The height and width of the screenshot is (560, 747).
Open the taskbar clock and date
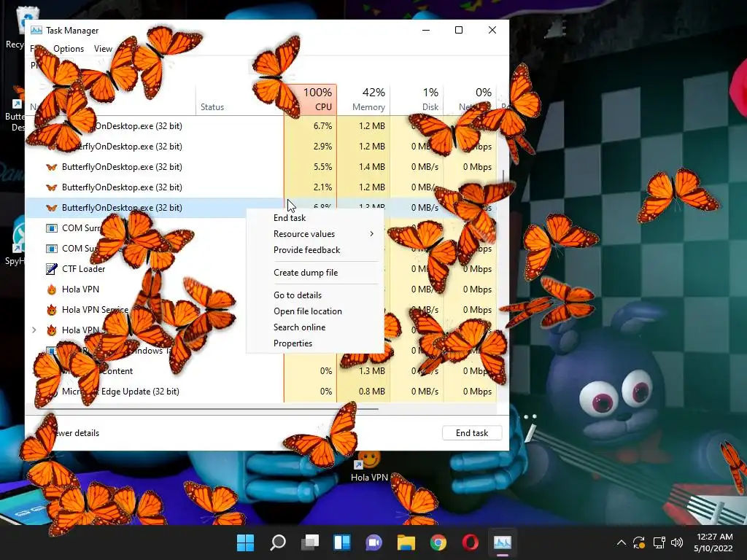[x=713, y=542]
